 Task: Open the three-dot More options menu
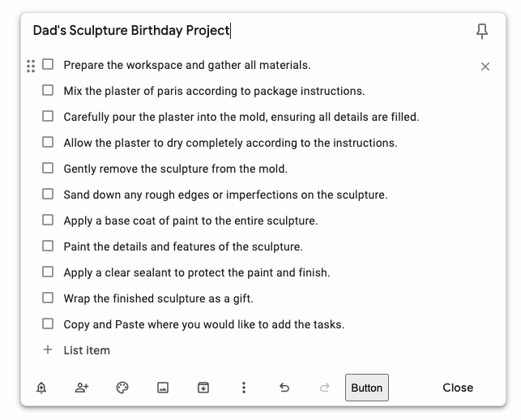point(244,388)
